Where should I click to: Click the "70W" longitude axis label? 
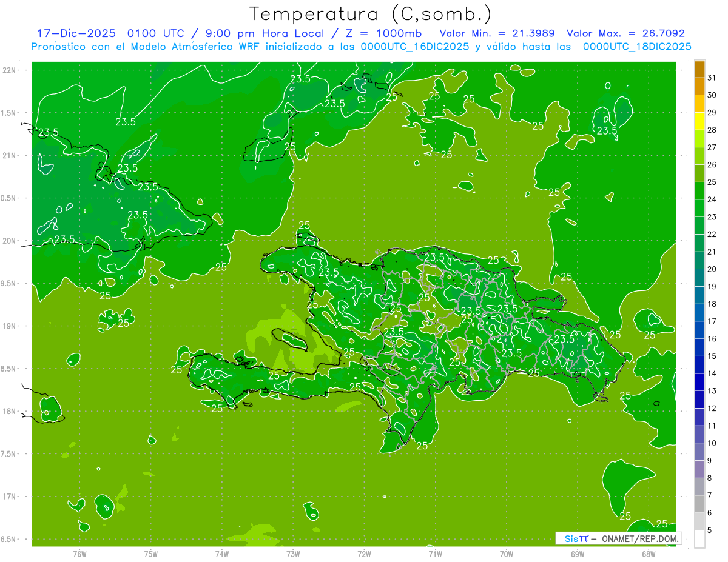(507, 554)
